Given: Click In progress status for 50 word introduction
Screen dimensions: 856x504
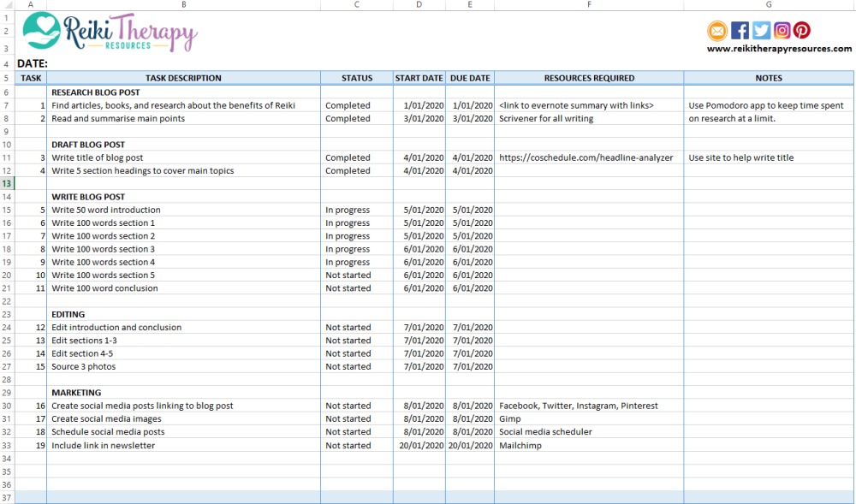Looking at the screenshot, I should tap(356, 210).
